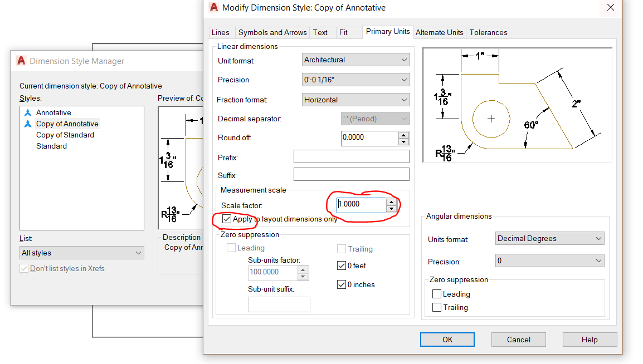Disable the "0 feet" zero suppression
The image size is (643, 364).
(x=342, y=265)
